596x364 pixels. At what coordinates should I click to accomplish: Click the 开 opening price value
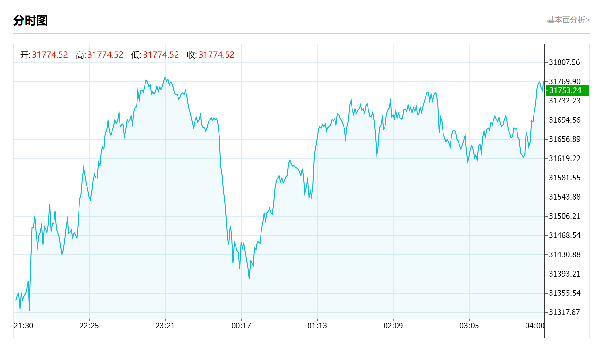(x=50, y=55)
